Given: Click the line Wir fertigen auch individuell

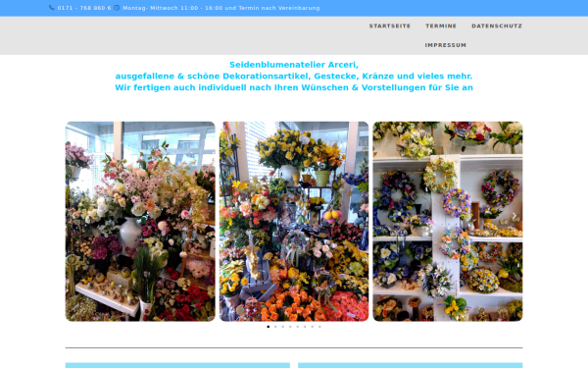Looking at the screenshot, I should pos(294,87).
